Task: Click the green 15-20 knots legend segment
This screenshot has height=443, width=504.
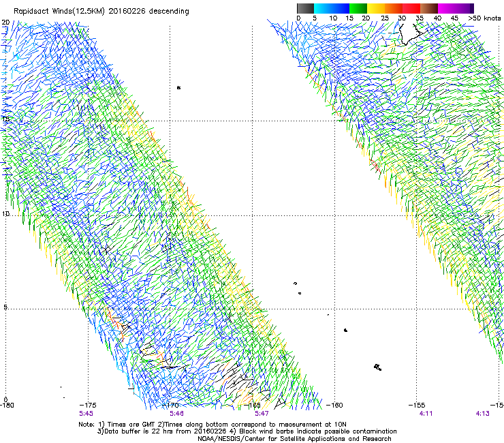Action: (358, 8)
